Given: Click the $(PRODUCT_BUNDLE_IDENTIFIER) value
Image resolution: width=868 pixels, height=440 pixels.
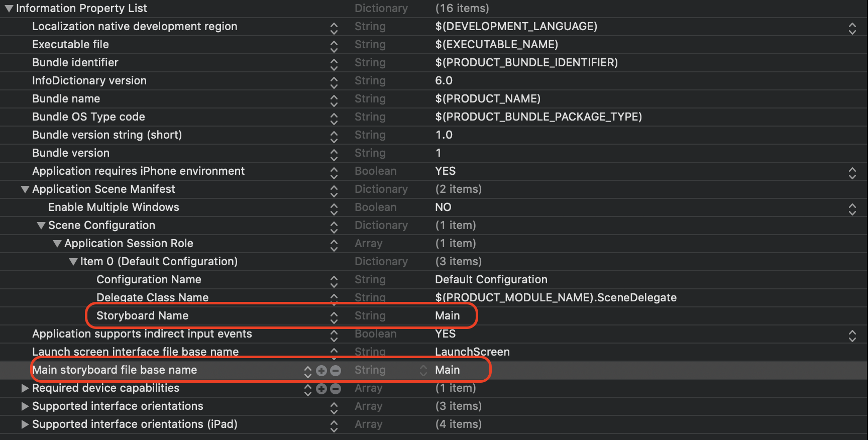Looking at the screenshot, I should [526, 63].
